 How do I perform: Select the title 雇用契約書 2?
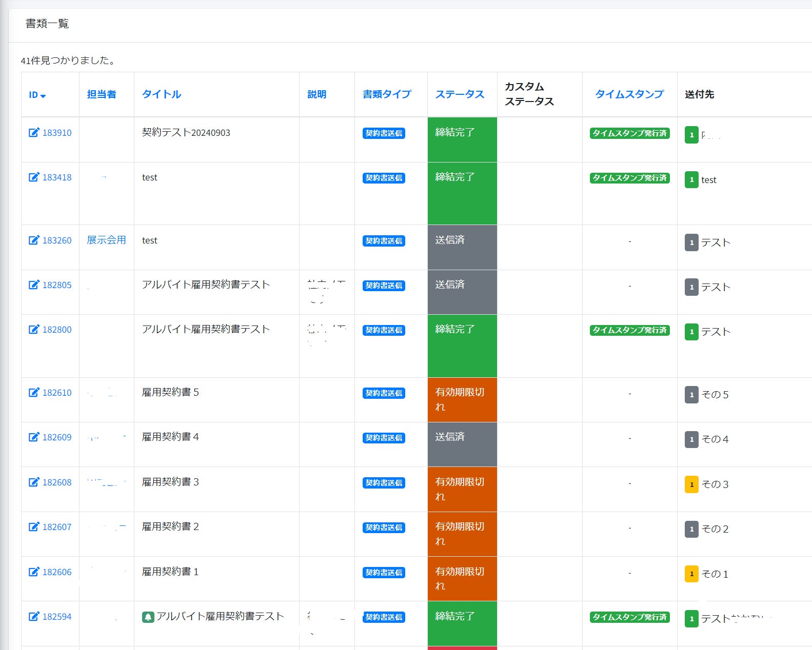coord(170,526)
